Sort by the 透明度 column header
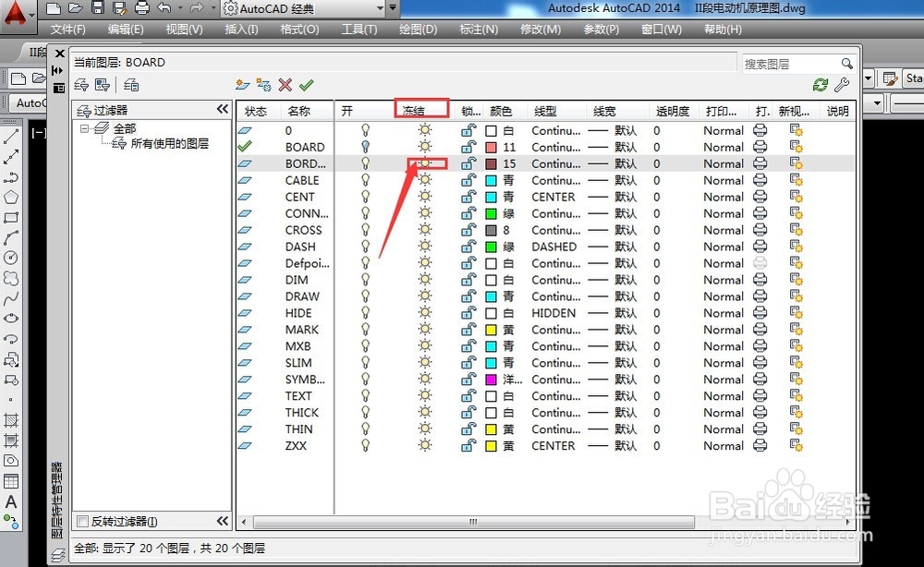The image size is (924, 567). (673, 112)
